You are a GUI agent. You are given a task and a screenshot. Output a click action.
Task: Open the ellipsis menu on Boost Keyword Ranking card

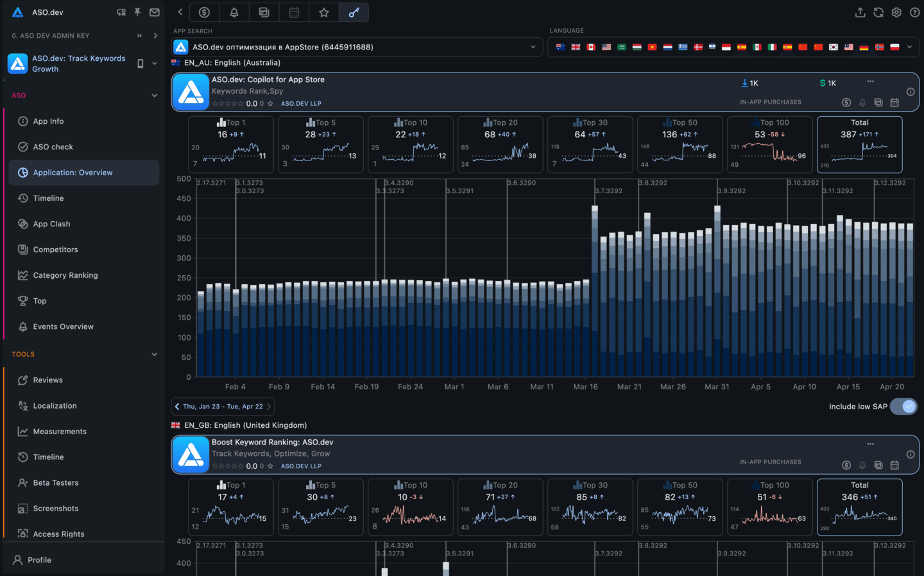pos(870,443)
